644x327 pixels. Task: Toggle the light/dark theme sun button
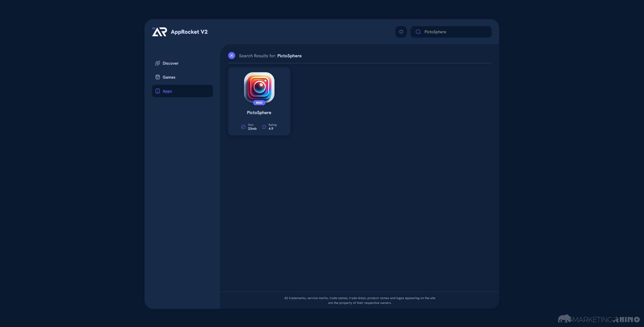coord(401,32)
